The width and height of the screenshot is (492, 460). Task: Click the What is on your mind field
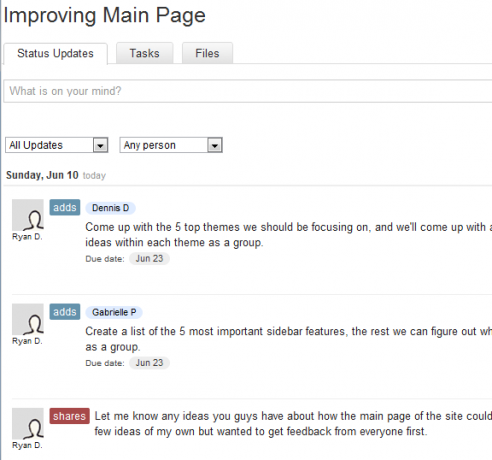click(x=248, y=91)
